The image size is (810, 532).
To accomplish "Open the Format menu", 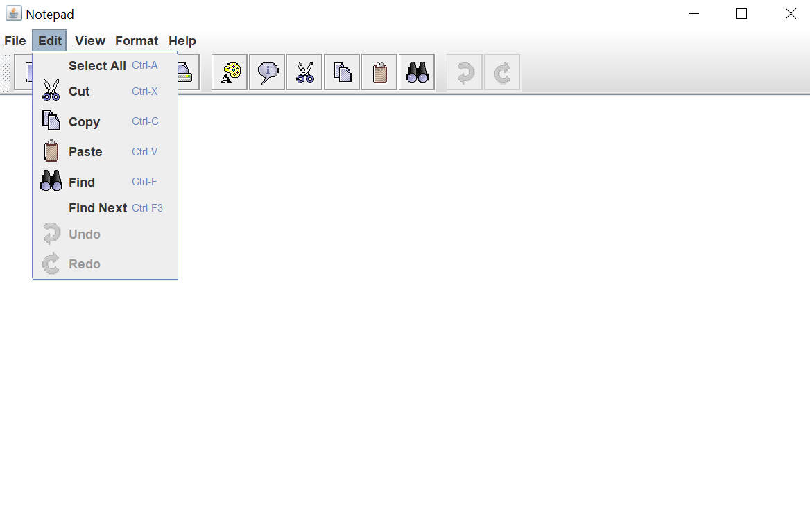I will coord(137,41).
